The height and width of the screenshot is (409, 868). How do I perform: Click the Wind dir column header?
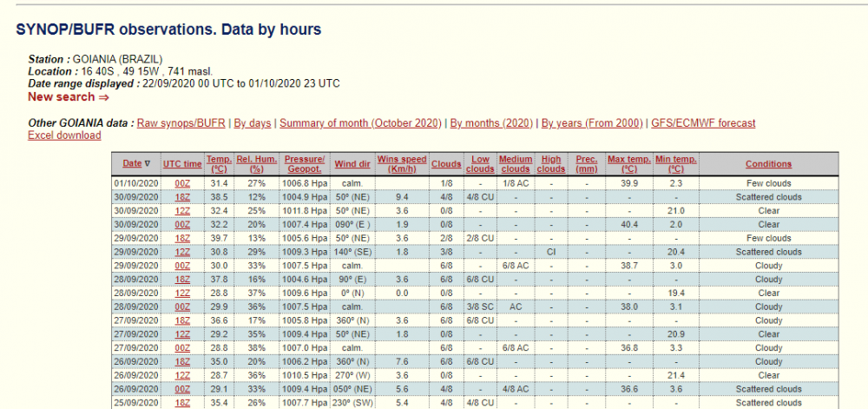352,163
